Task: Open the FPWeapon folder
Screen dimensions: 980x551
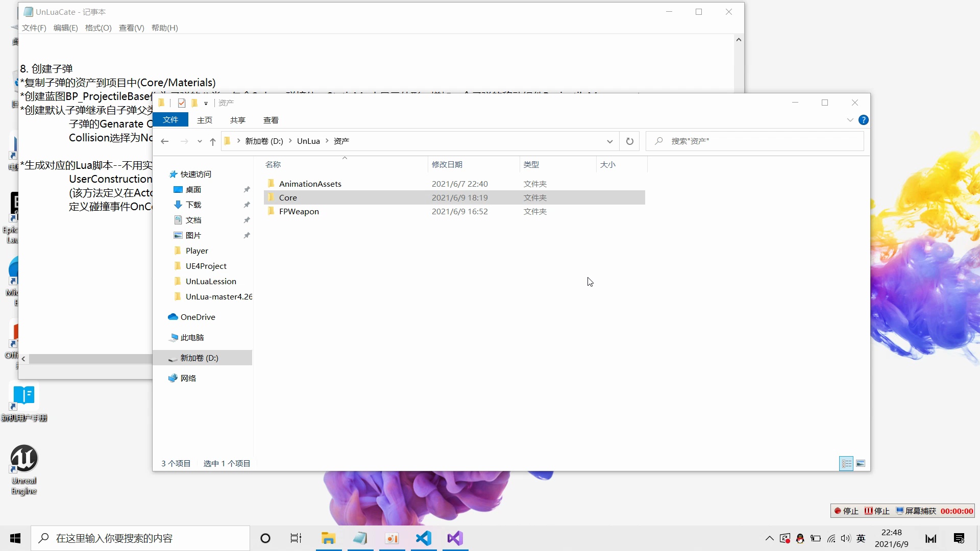Action: [299, 211]
